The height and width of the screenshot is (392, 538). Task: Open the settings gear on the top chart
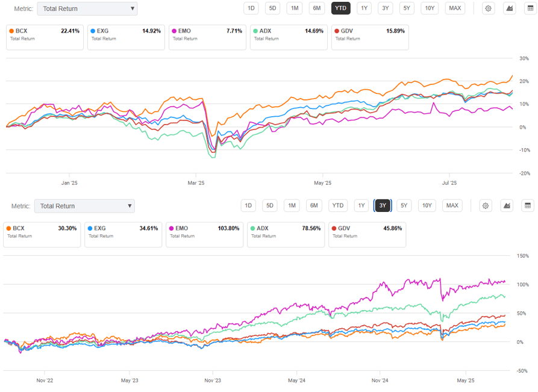coord(488,8)
